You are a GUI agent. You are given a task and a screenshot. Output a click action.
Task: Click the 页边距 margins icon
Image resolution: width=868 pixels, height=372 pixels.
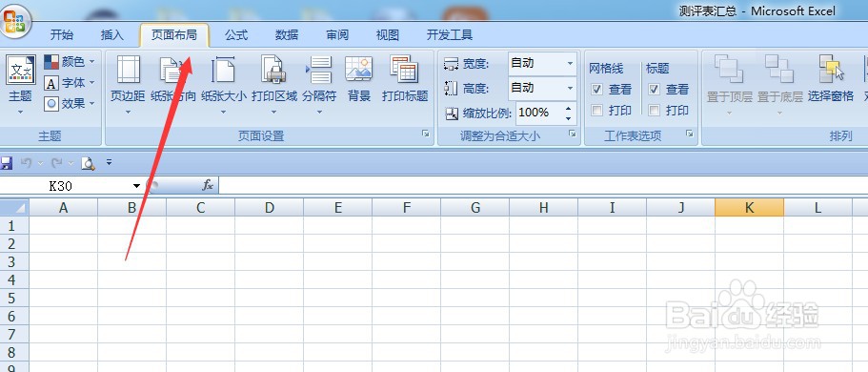point(128,70)
